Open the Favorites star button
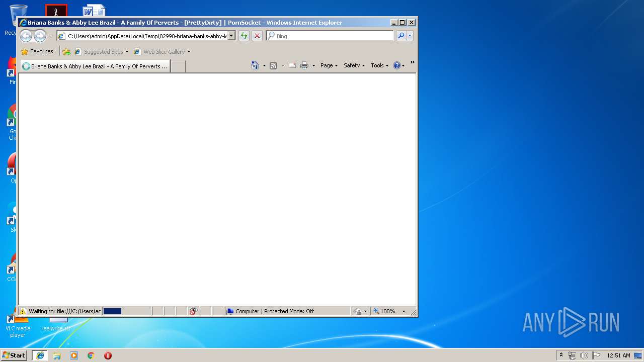The width and height of the screenshot is (644, 362). 37,51
